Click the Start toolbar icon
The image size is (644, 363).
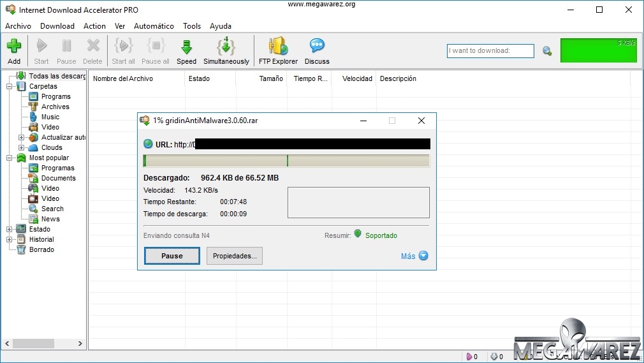tap(41, 46)
